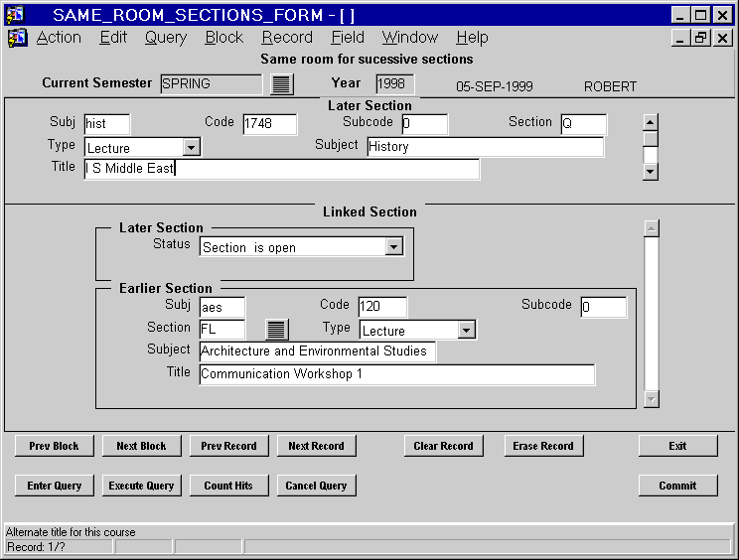Open the Record menu
The image size is (739, 560).
[x=287, y=37]
